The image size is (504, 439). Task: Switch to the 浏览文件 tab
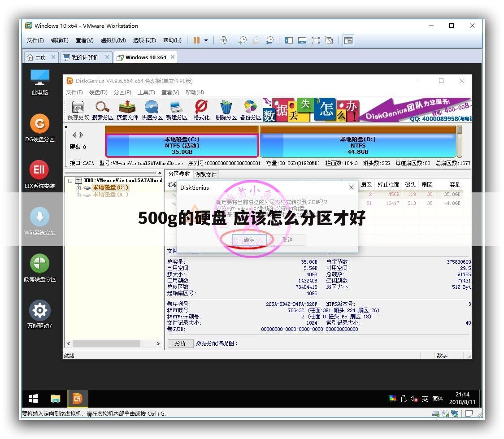click(x=206, y=174)
